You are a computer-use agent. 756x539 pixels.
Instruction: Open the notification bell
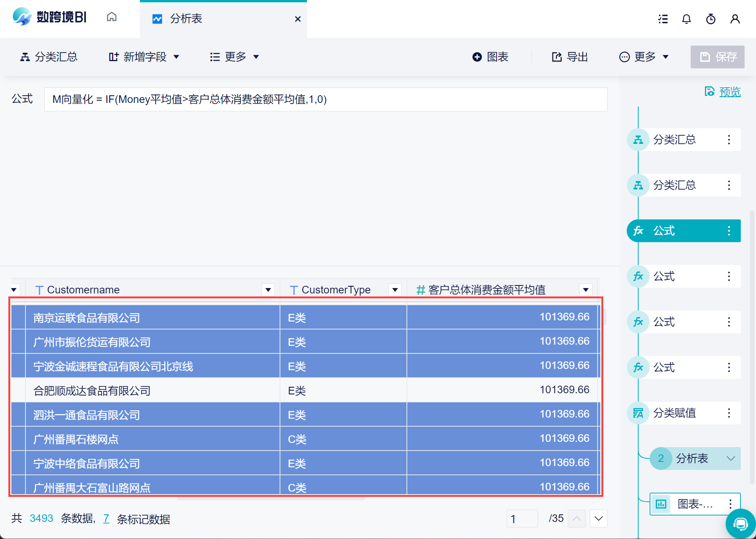pos(686,19)
